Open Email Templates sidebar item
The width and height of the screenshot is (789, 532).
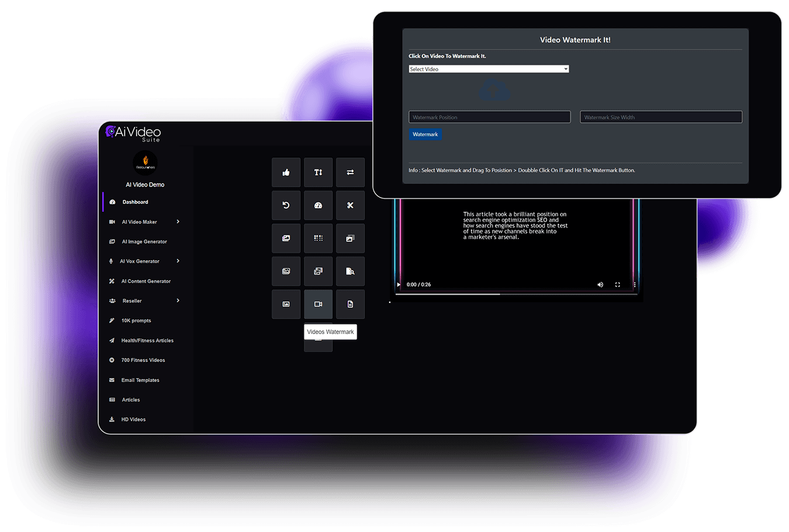click(x=140, y=380)
